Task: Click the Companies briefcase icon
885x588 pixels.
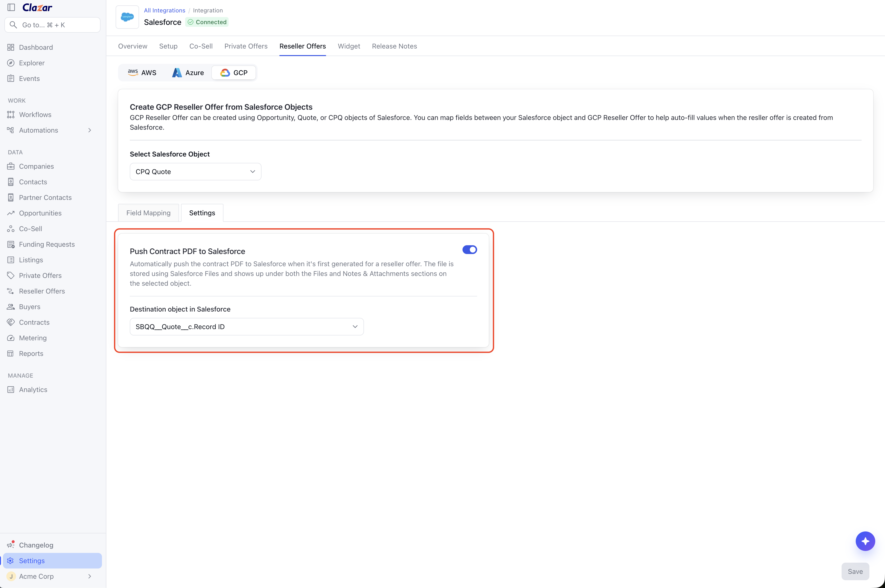Action: [11, 166]
